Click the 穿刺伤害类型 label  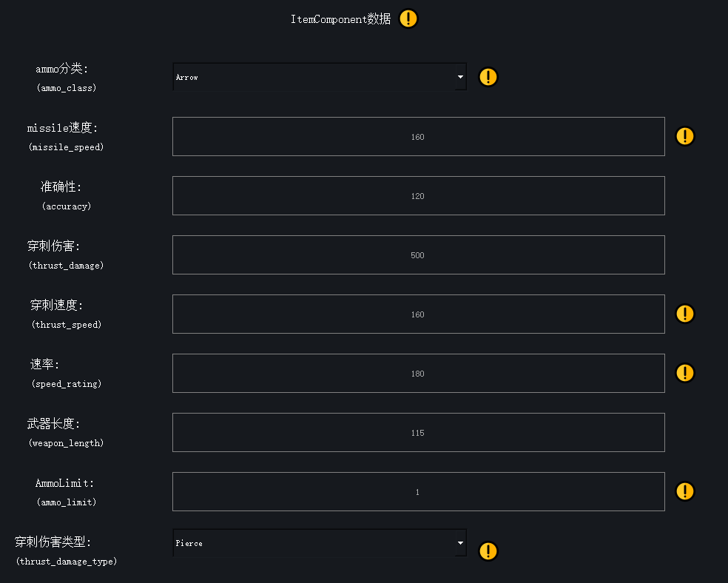[x=53, y=542]
